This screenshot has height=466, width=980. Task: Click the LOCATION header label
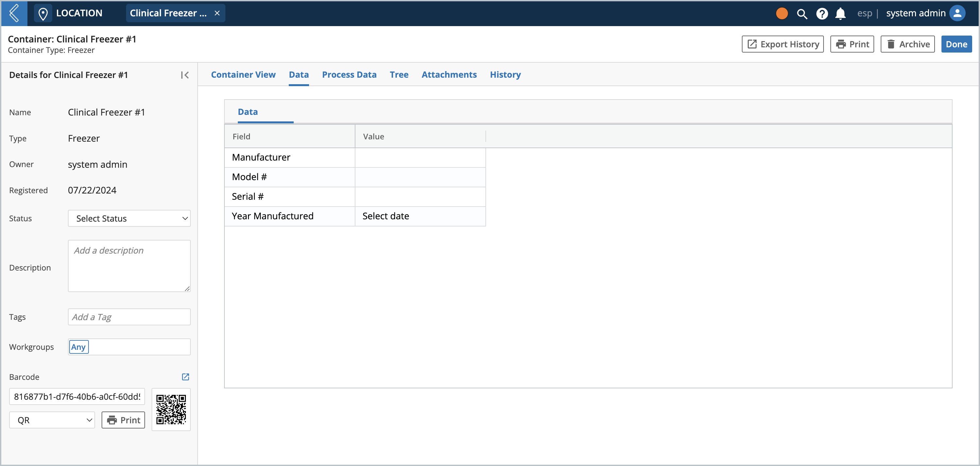(x=79, y=13)
